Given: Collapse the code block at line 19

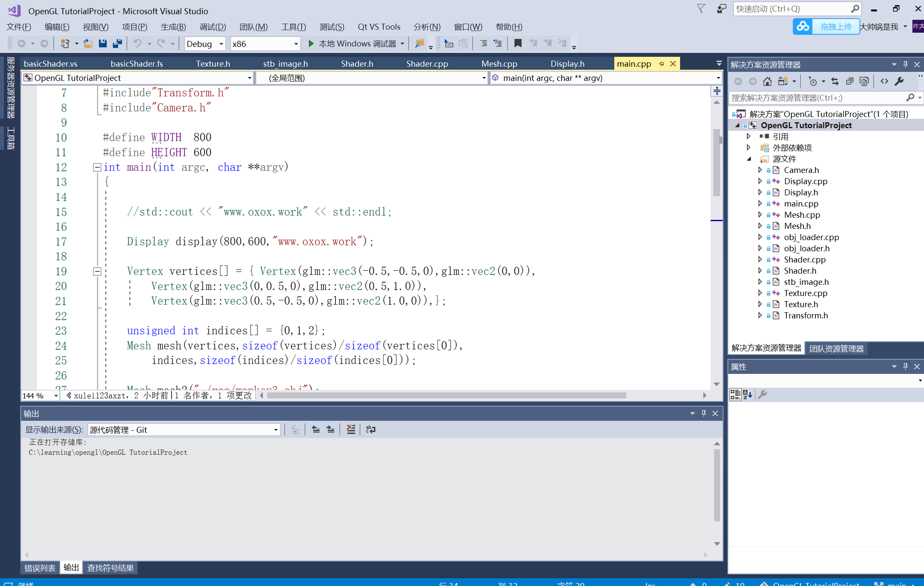Looking at the screenshot, I should click(x=97, y=271).
